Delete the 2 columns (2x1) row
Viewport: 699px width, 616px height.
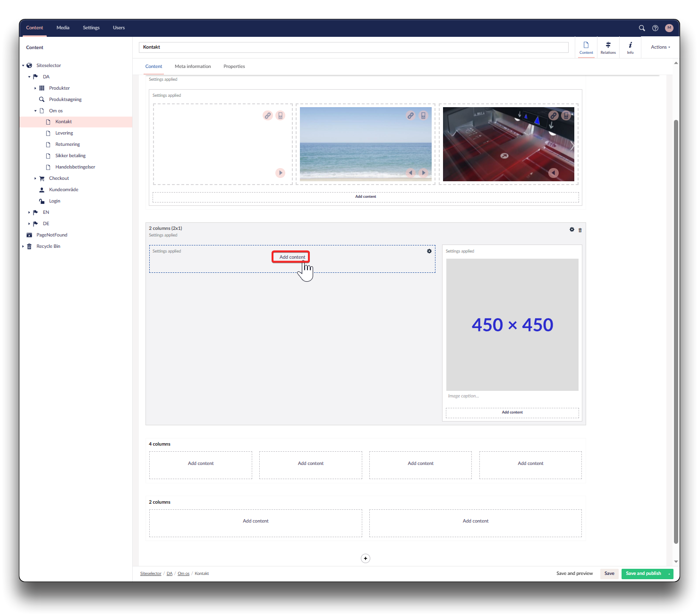tap(580, 230)
